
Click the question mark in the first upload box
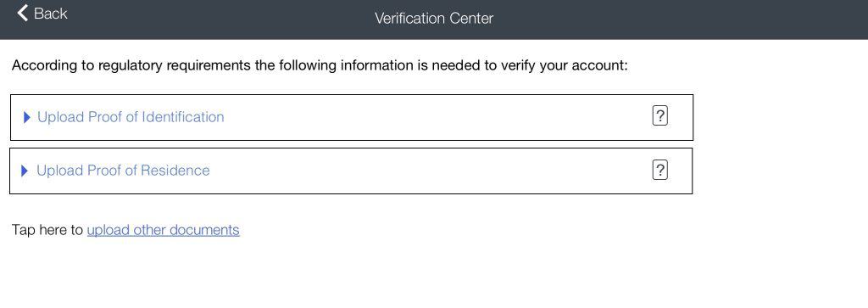pyautogui.click(x=659, y=115)
